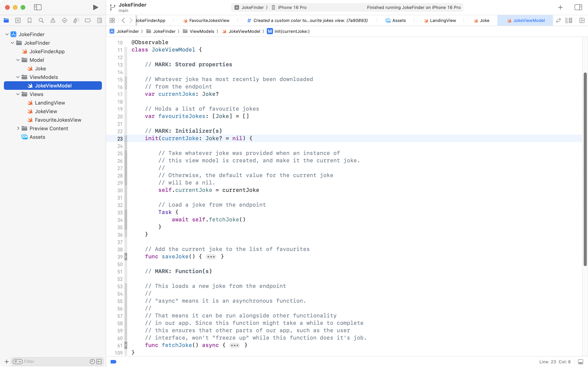Add editor on the right
Screen dimensions: 588x367
point(582,21)
